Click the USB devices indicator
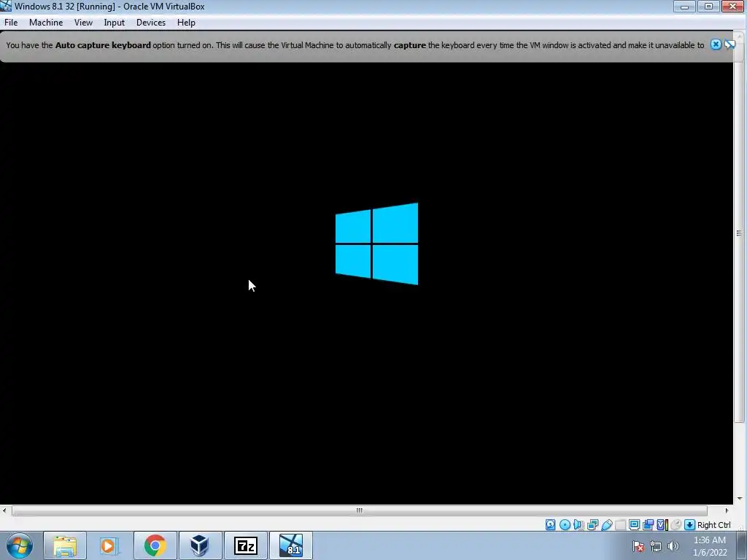The image size is (747, 560). coord(606,525)
